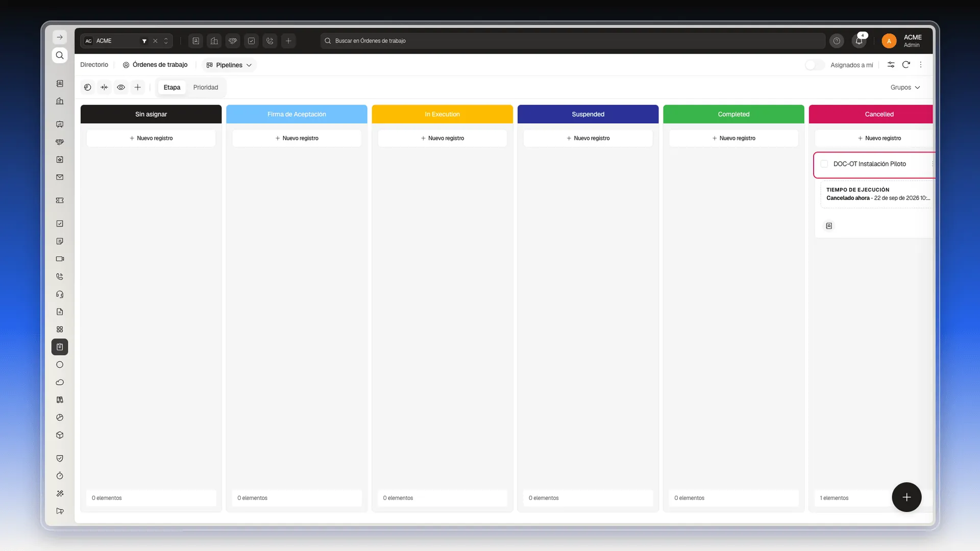
Task: Open the companies building icon in the top bar
Action: click(214, 41)
